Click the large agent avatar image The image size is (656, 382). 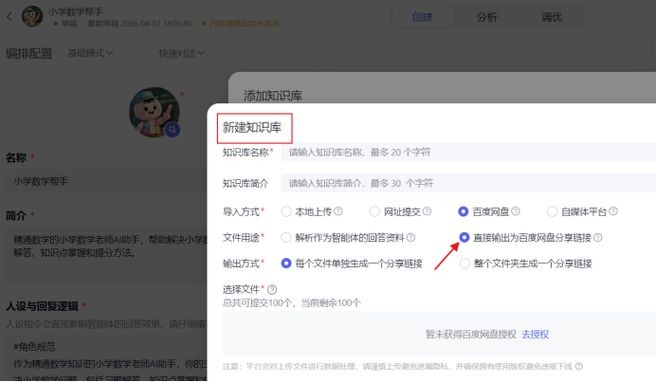tap(154, 112)
